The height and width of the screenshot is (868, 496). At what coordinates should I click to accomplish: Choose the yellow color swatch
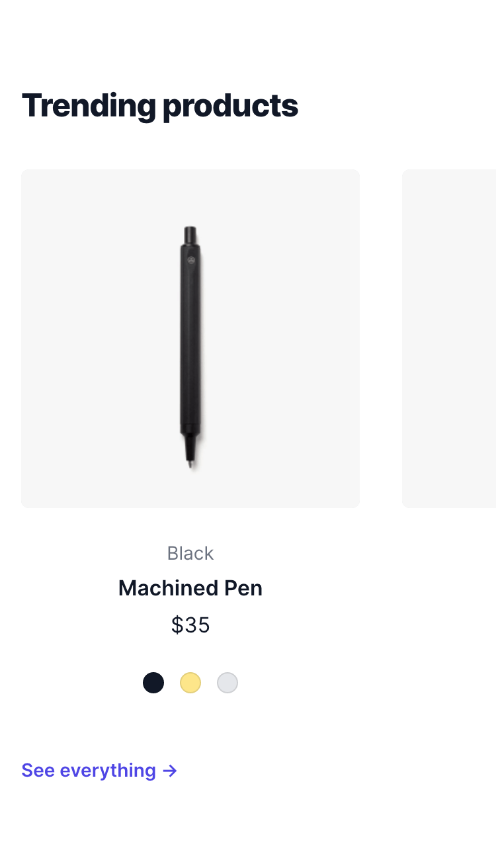pos(190,683)
